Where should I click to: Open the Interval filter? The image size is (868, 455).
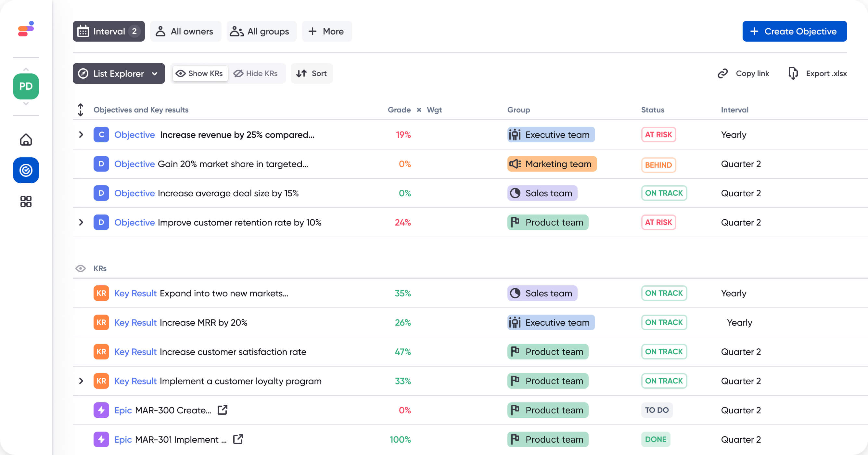pyautogui.click(x=108, y=31)
